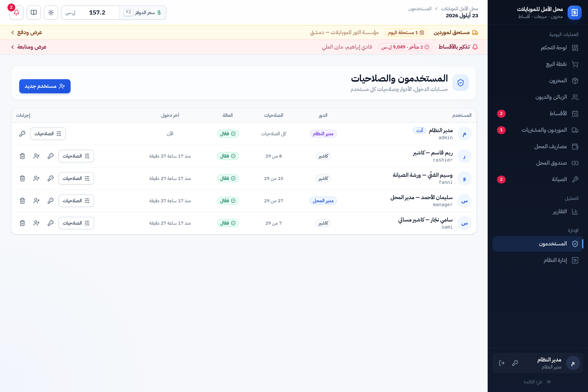Open الموردون والمشتريات sidebar item
The image size is (588, 392).
click(538, 130)
